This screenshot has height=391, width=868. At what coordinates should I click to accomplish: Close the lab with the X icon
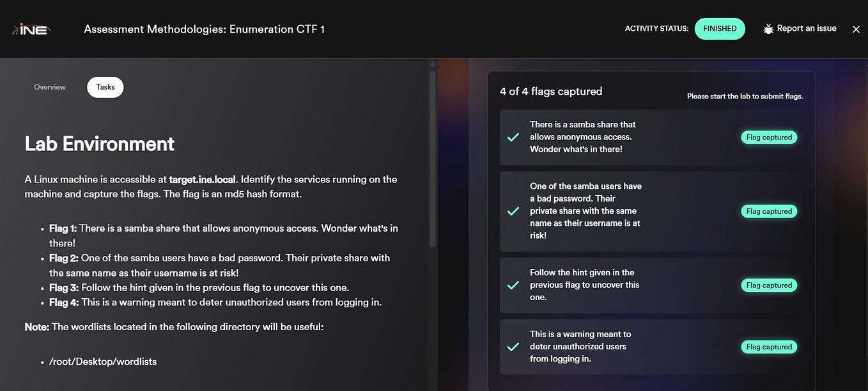[x=856, y=29]
